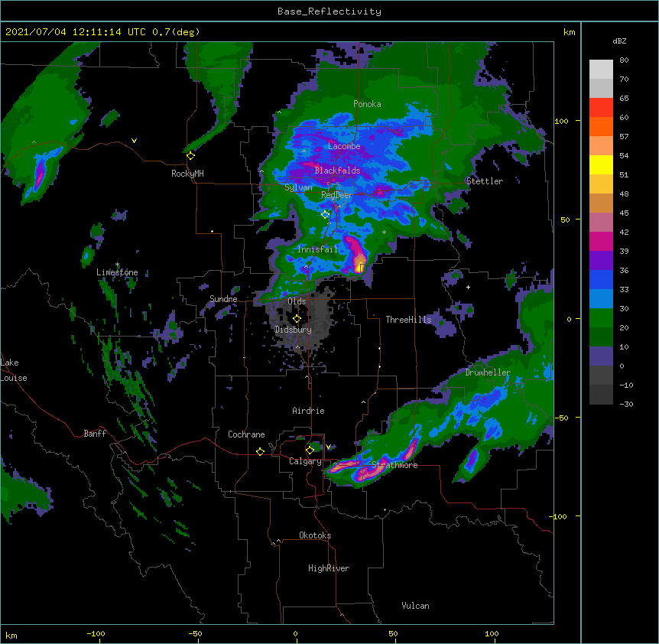Select the Stettler city label
This screenshot has width=659, height=644.
tap(485, 181)
